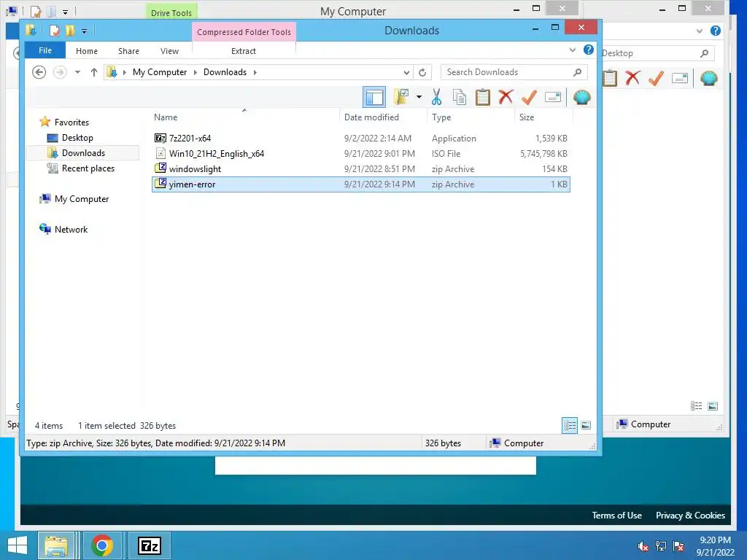The width and height of the screenshot is (747, 560).
Task: Click the Rename icon in Downloads toolbar
Action: tap(553, 97)
